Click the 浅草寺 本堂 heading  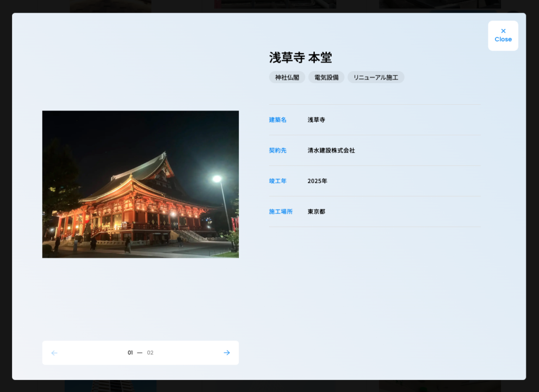[301, 57]
